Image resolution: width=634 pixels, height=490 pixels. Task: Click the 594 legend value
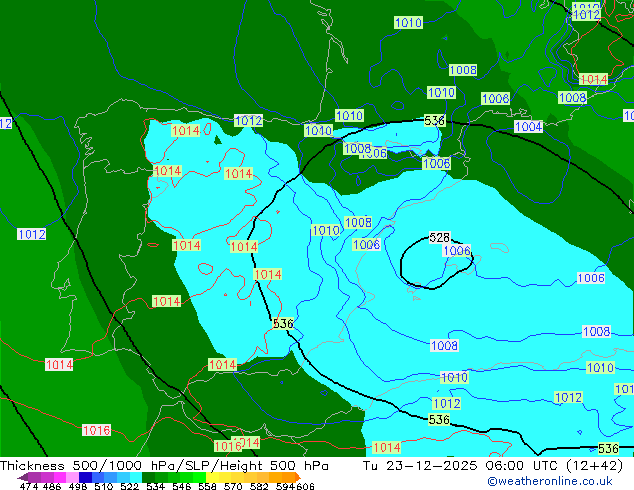285,486
